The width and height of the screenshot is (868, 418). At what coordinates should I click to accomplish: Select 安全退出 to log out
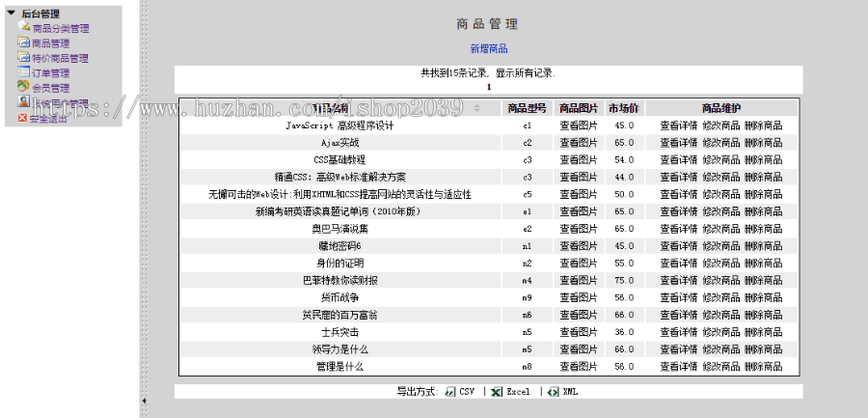click(x=48, y=118)
